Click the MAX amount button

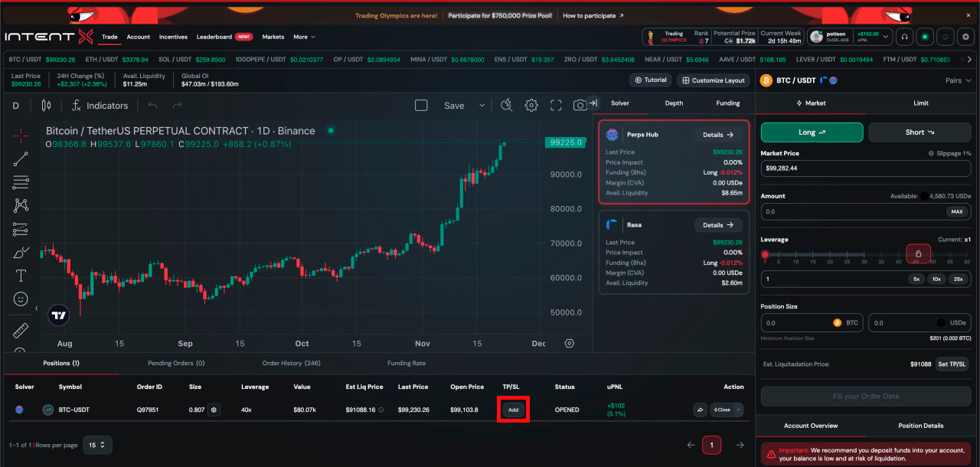(957, 211)
